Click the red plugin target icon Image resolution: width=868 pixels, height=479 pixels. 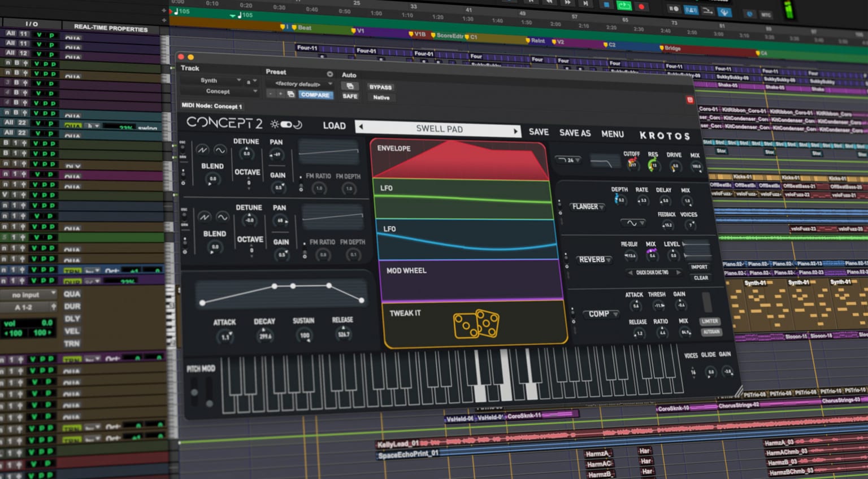click(689, 100)
